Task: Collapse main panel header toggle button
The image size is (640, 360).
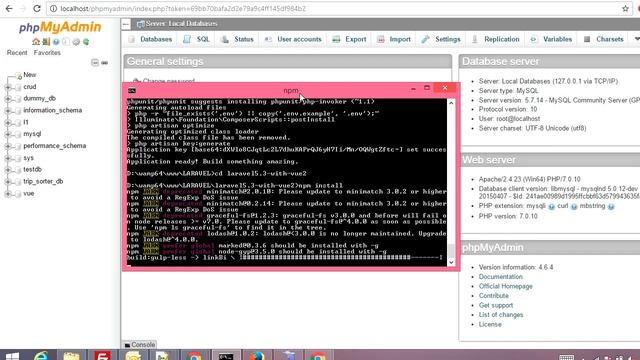Action: pyautogui.click(x=126, y=24)
